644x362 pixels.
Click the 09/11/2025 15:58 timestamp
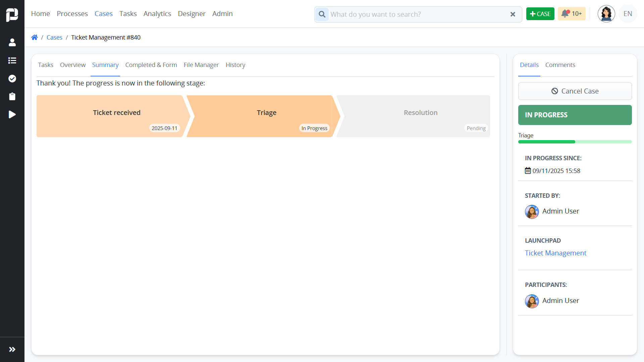(556, 171)
